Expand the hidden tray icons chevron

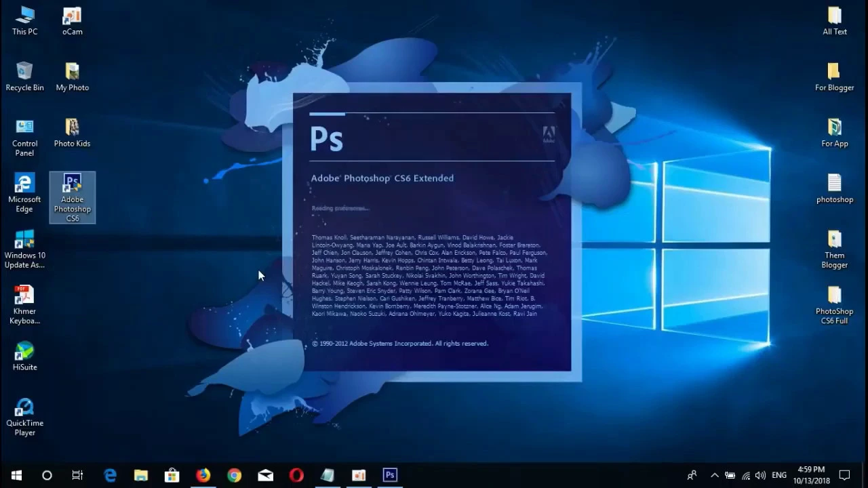(x=714, y=475)
